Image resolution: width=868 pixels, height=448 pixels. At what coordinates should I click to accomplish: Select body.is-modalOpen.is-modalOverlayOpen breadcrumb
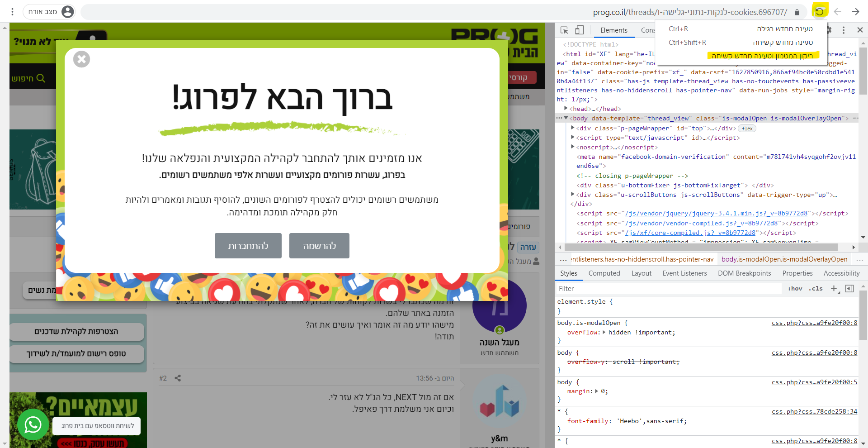coord(784,259)
